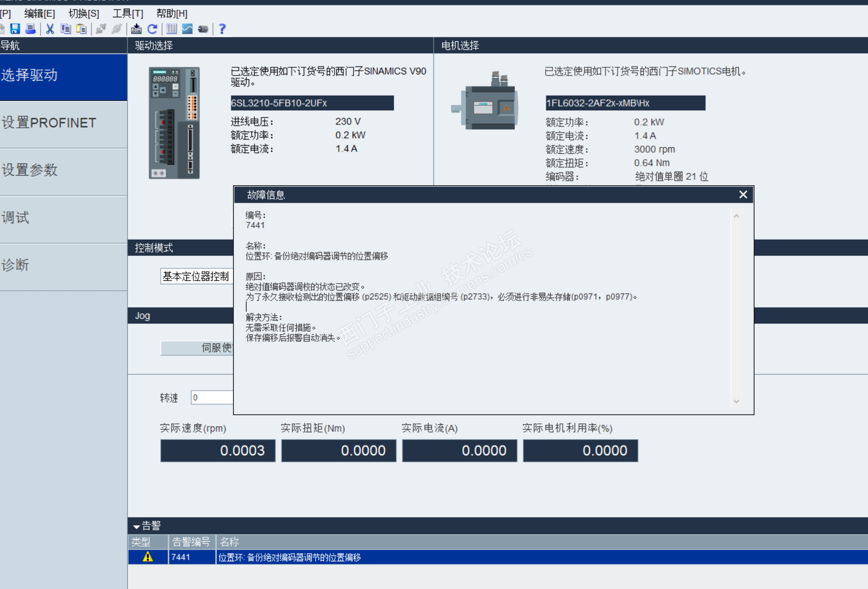Go to 设置PROFINET in the navigation panel

pyautogui.click(x=64, y=124)
